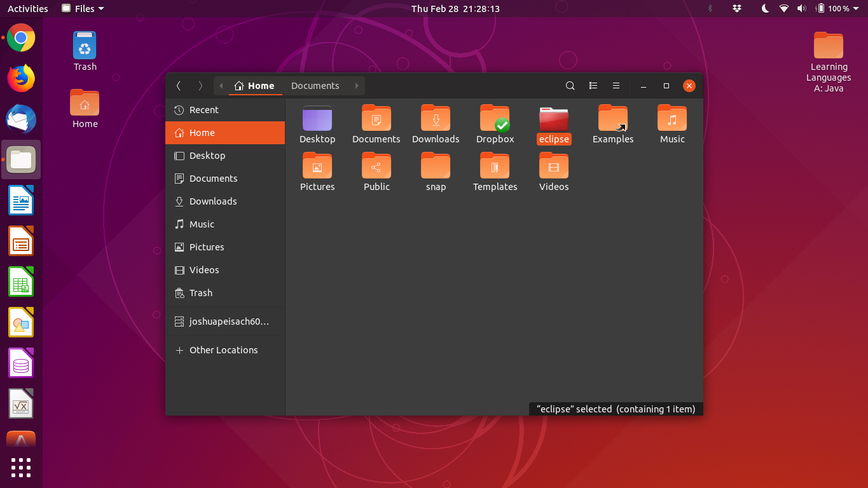Select Videos in the sidebar
This screenshot has width=868, height=488.
click(225, 270)
